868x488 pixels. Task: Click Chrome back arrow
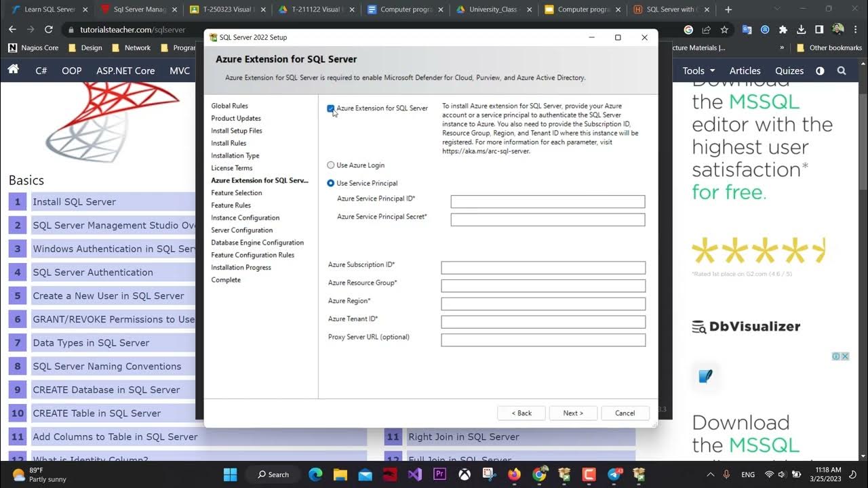(x=12, y=30)
